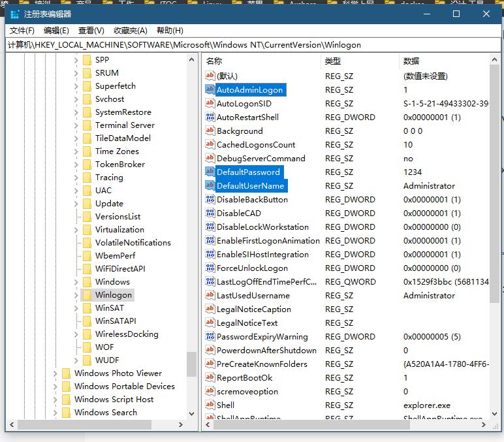The image size is (504, 442).
Task: Select the scremoveoption value
Action: click(247, 392)
